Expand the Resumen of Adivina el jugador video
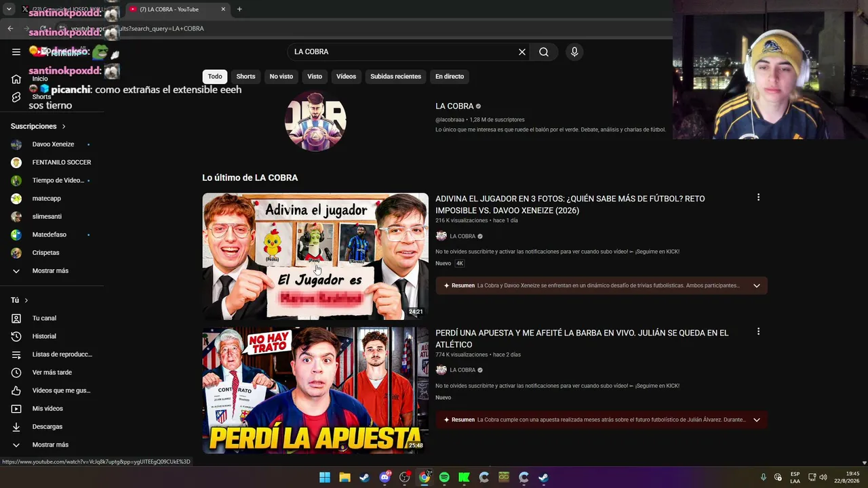 tap(757, 285)
